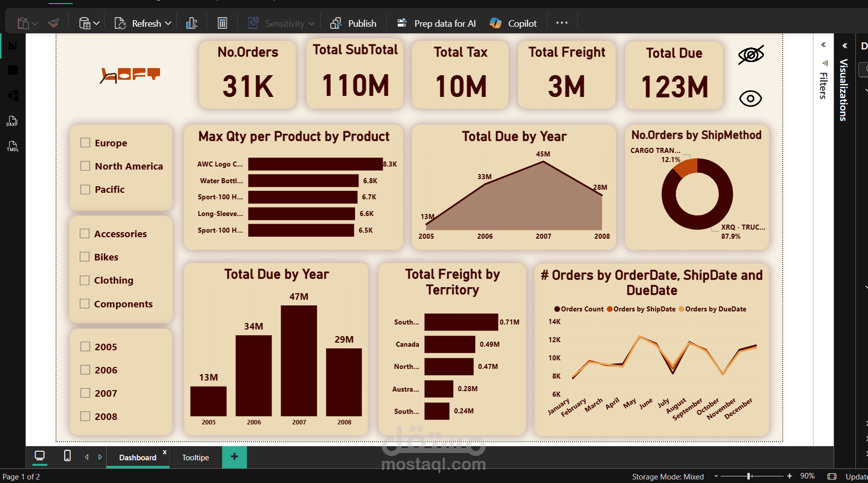Open Copilot from the toolbar
Screen dimensions: 868x483
coord(513,23)
